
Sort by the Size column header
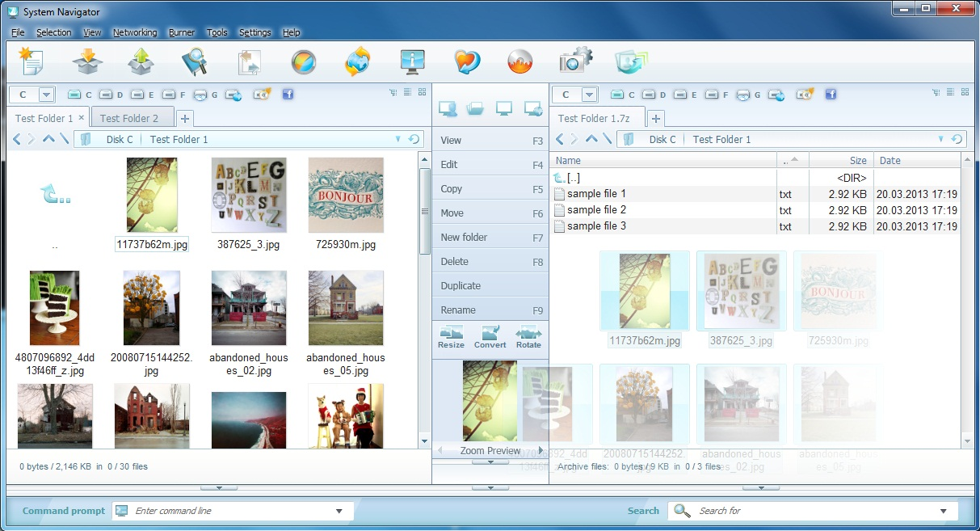tap(840, 160)
